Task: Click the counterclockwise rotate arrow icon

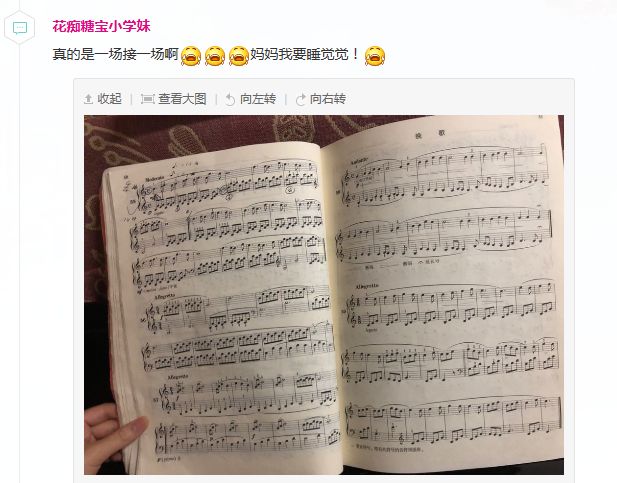Action: [x=230, y=100]
